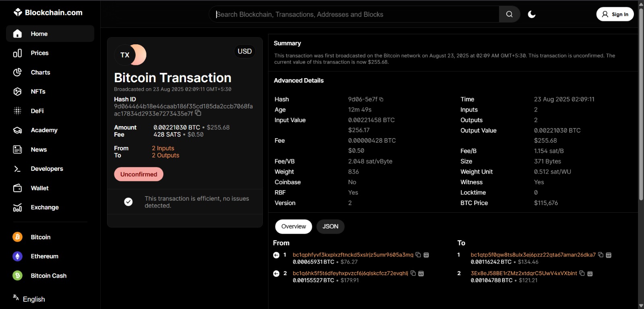This screenshot has height=309, width=644.
Task: Click the back arrow on input 2
Action: pyautogui.click(x=276, y=274)
